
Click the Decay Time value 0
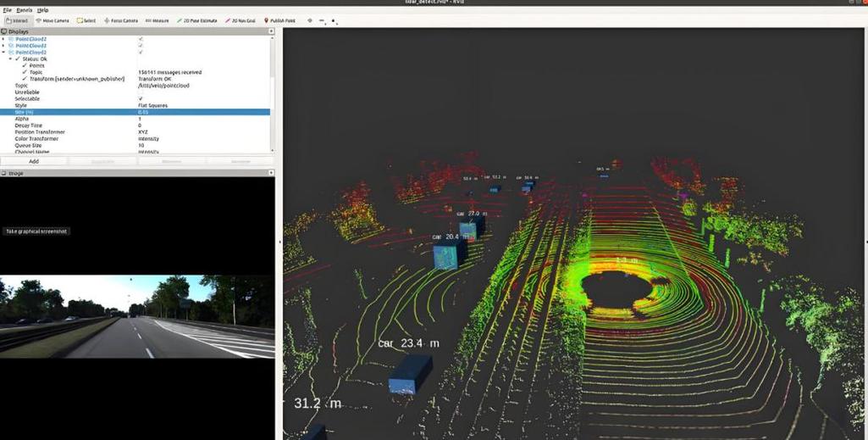point(140,125)
